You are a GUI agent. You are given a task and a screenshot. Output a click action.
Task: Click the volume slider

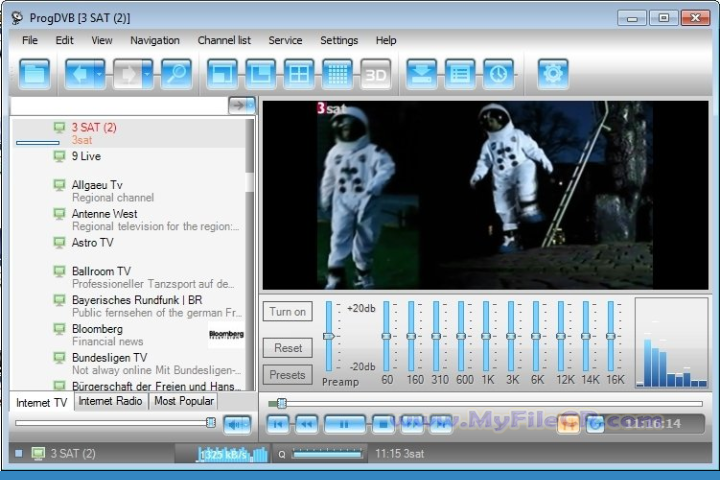(x=115, y=423)
